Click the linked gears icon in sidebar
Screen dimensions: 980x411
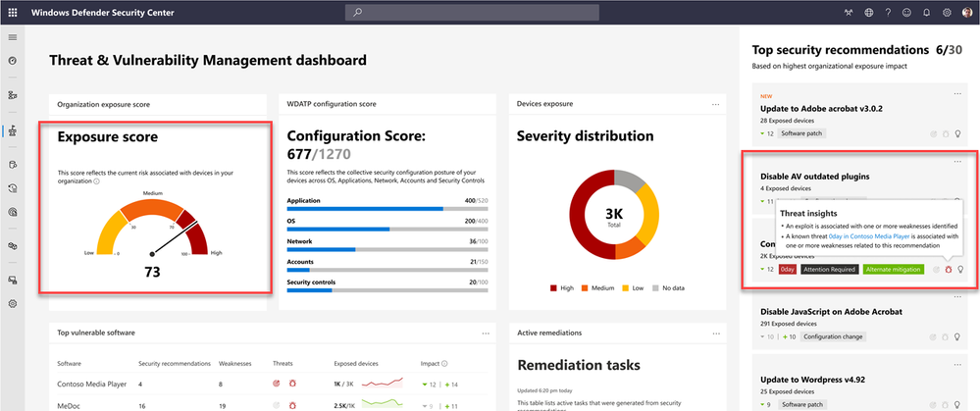click(x=12, y=246)
